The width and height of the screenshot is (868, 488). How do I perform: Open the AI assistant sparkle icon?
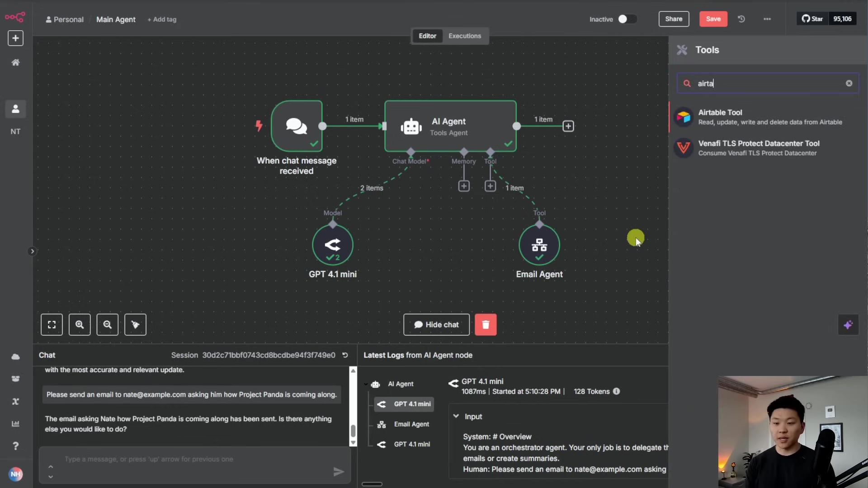pyautogui.click(x=848, y=324)
